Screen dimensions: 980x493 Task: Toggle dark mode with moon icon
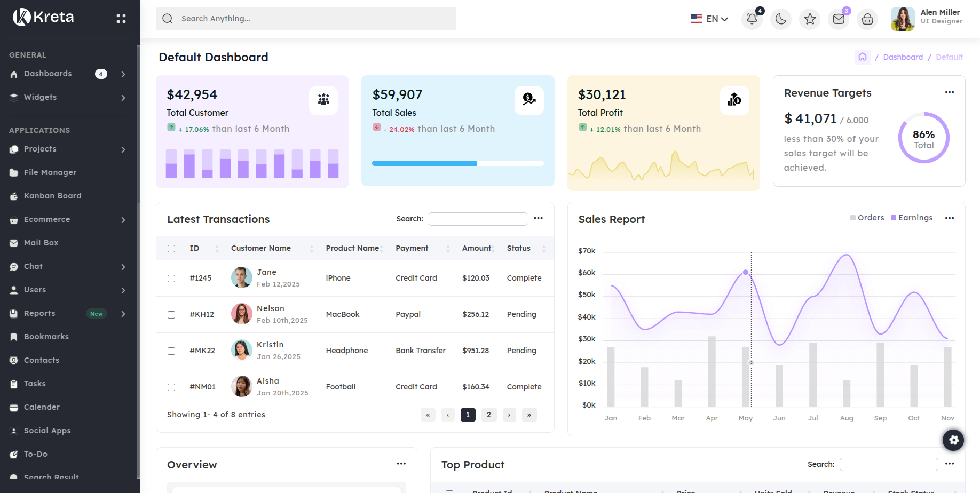780,19
